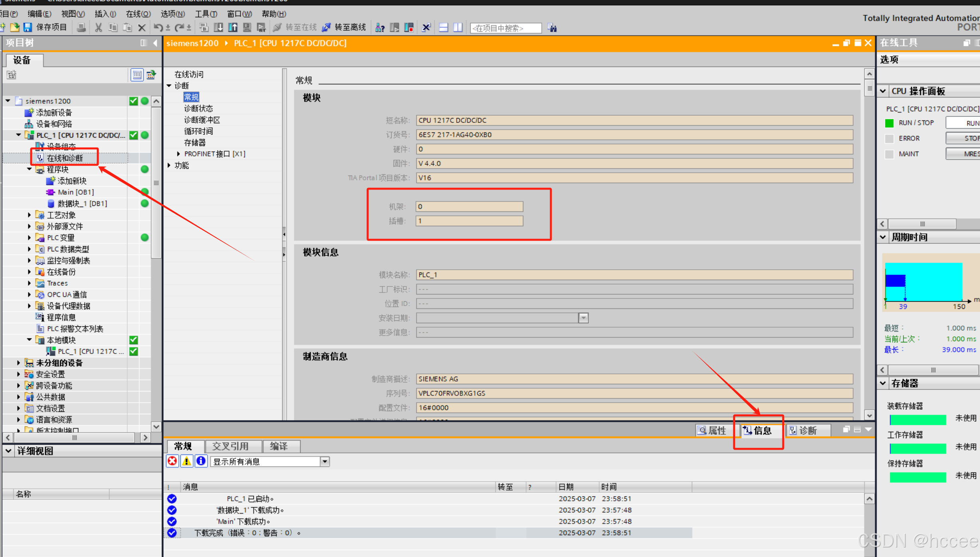The width and height of the screenshot is (980, 557).
Task: Click the 在项目中搜索 search field
Action: 505,28
